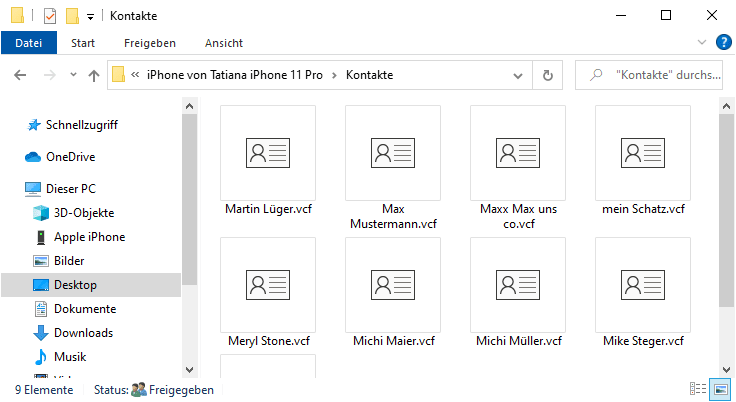This screenshot has height=402, width=736.
Task: Switch to details view in status bar
Action: (698, 389)
